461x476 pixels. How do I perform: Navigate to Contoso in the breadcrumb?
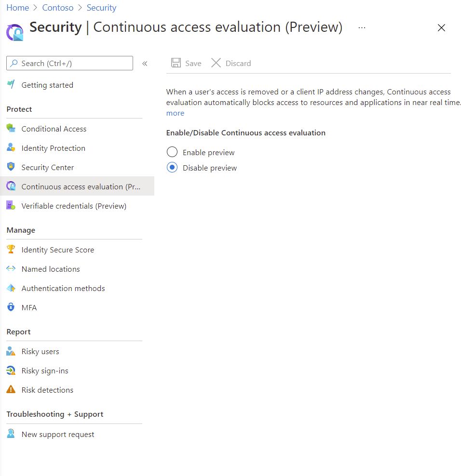tap(58, 8)
